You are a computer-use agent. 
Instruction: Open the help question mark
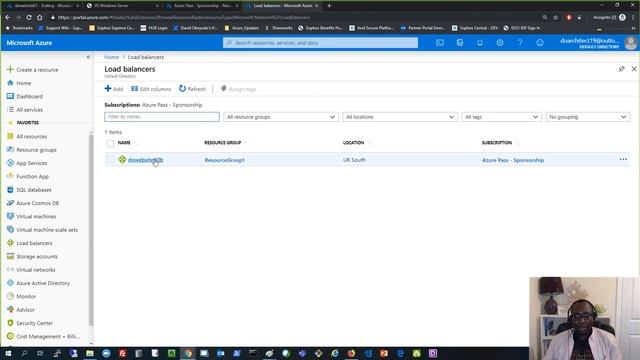pos(520,42)
